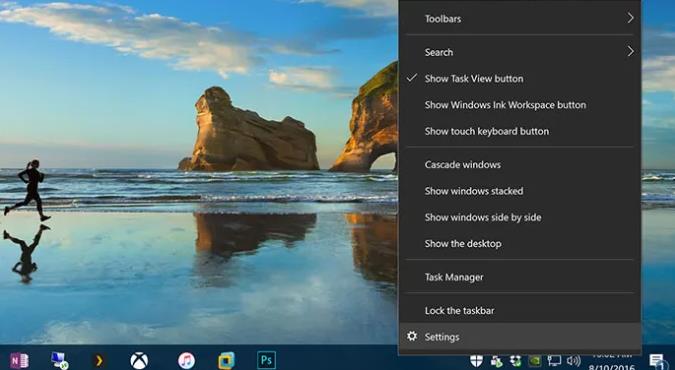
Task: Click the taskbar date 8/10/2016
Action: 612,367
